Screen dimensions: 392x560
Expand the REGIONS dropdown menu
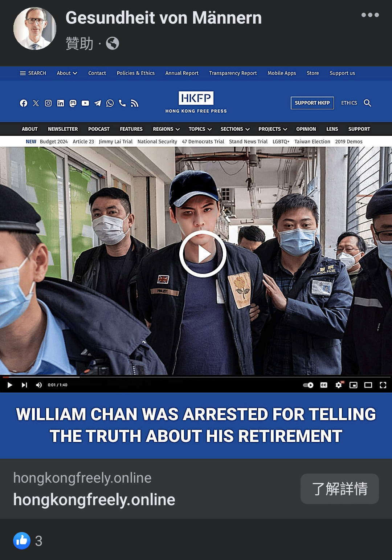pyautogui.click(x=166, y=129)
